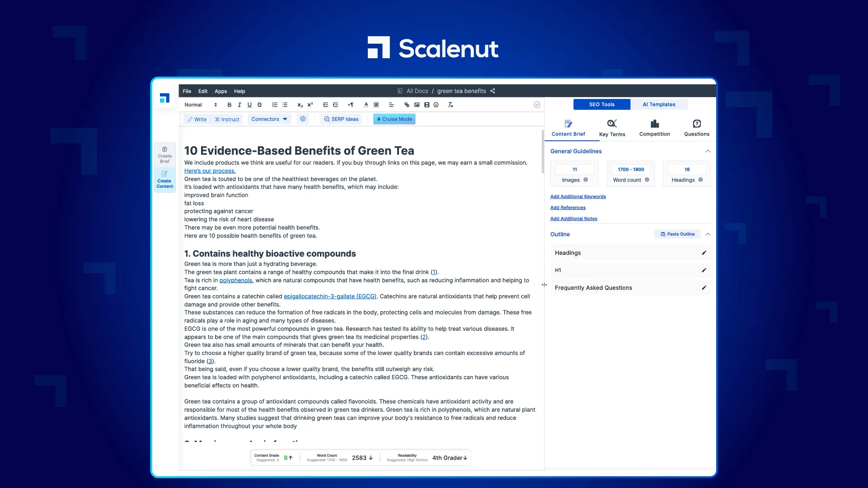Image resolution: width=868 pixels, height=488 pixels.
Task: Edit the H1 outline row
Action: pos(704,270)
